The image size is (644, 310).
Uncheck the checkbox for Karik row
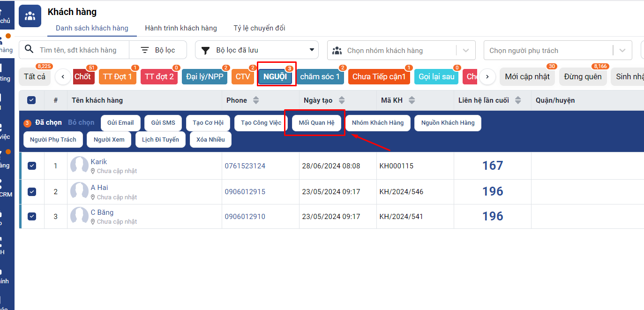pyautogui.click(x=32, y=166)
